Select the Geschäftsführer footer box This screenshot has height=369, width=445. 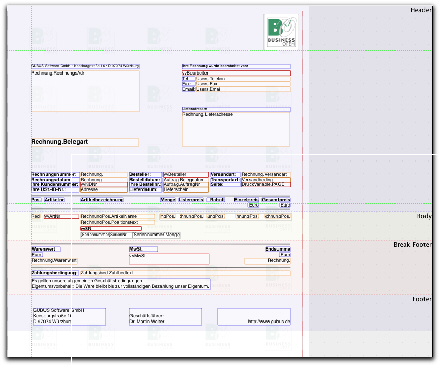click(x=165, y=317)
